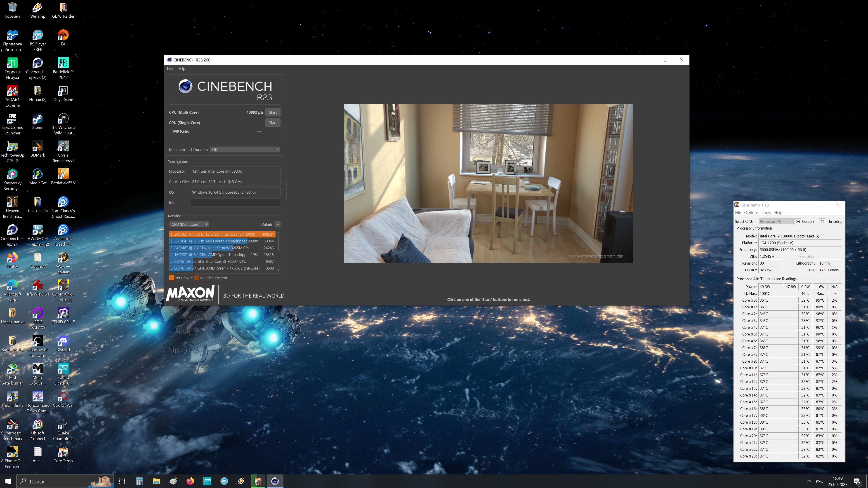Open File Explorer from the taskbar
Viewport: 868px width, 488px height.
click(156, 481)
